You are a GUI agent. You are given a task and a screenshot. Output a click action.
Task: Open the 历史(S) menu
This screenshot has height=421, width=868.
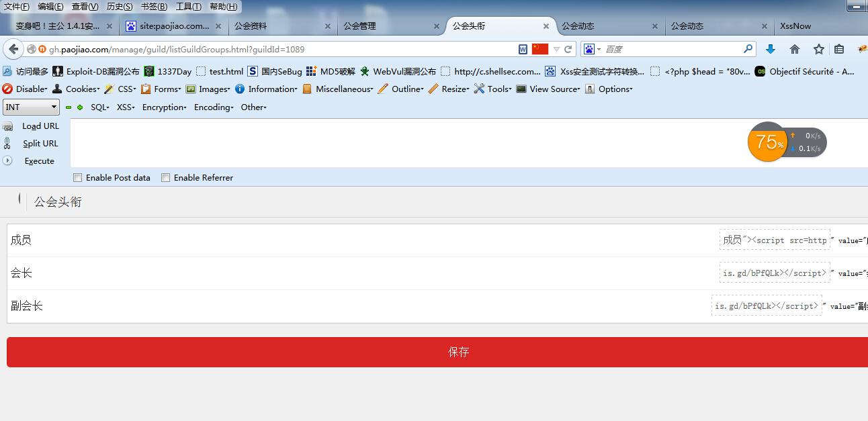pyautogui.click(x=120, y=7)
